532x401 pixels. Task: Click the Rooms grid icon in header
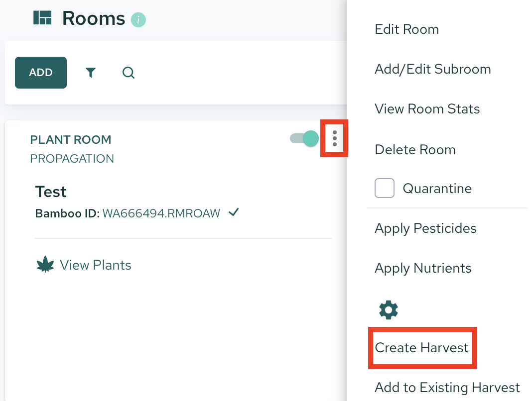pyautogui.click(x=42, y=18)
